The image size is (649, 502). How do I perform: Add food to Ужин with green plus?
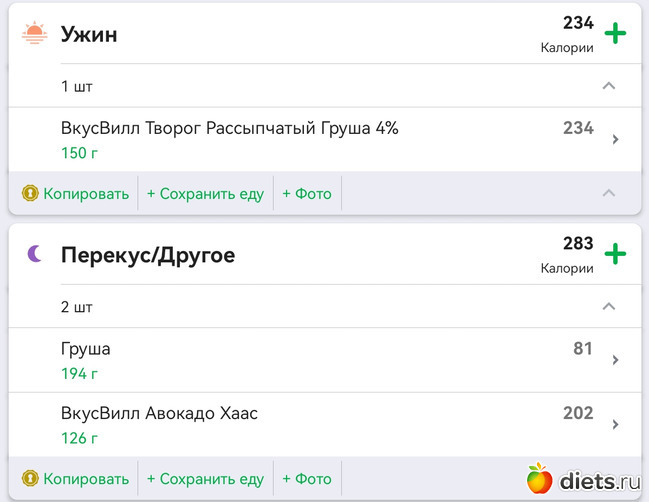[x=615, y=35]
